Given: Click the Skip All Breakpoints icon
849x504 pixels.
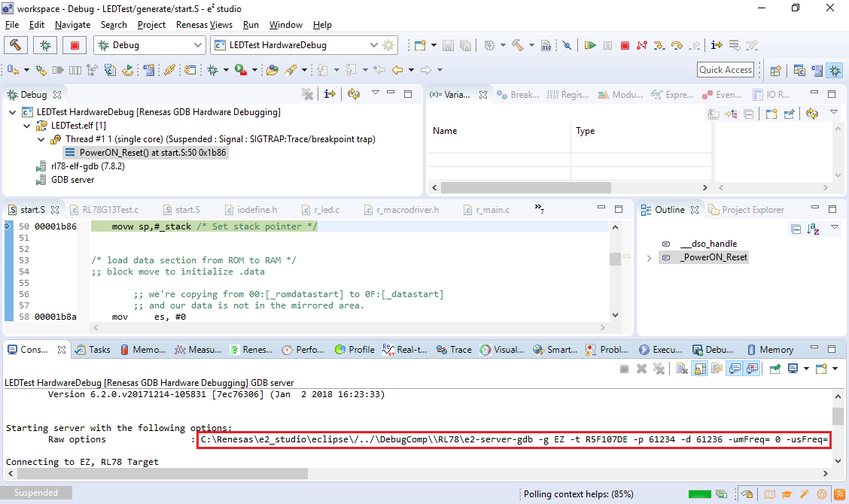Looking at the screenshot, I should pos(567,45).
